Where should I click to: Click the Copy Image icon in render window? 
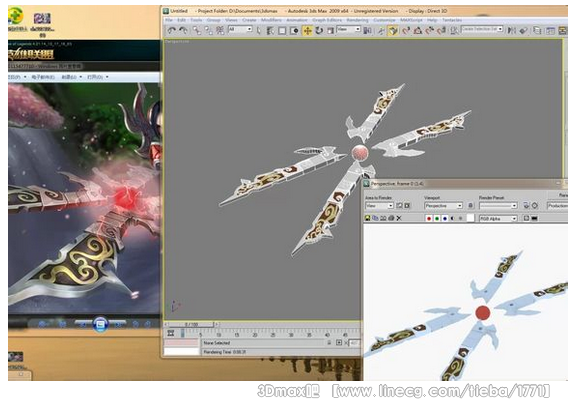click(x=375, y=218)
